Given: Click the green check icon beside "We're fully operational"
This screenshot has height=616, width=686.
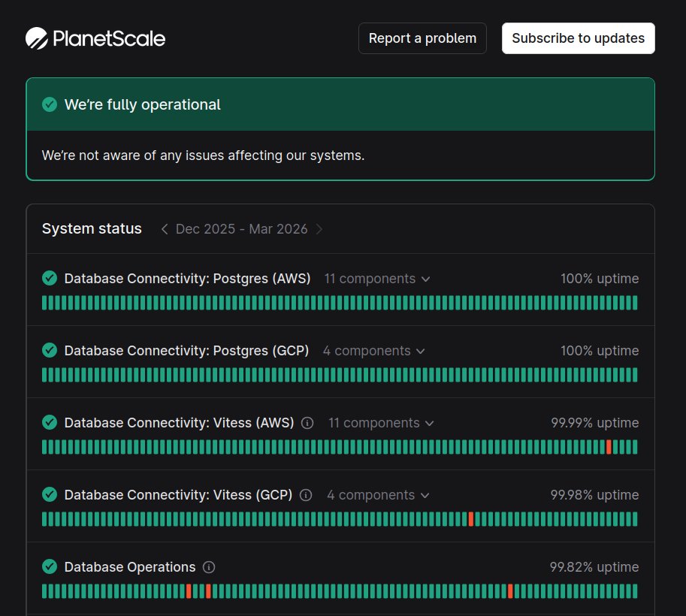Looking at the screenshot, I should click(x=50, y=104).
